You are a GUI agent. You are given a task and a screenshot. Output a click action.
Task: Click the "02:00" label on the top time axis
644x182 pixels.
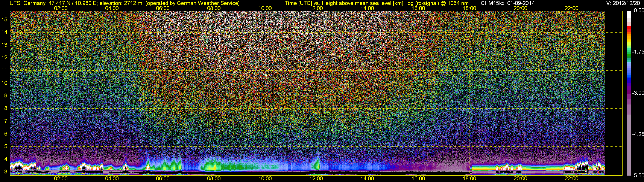61,8
